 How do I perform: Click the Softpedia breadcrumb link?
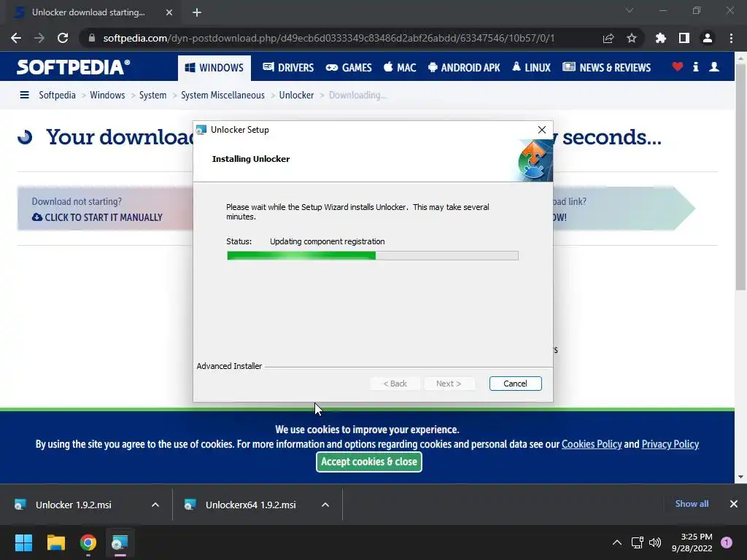57,95
